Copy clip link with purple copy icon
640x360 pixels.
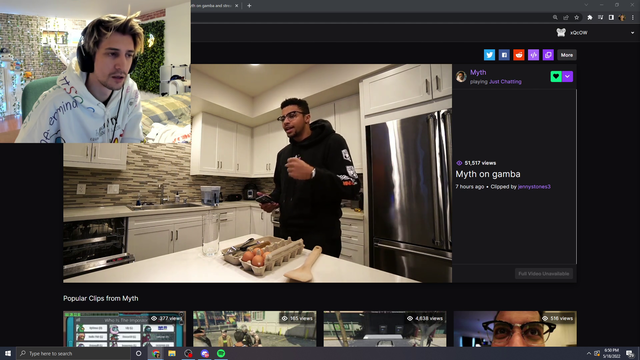(x=548, y=55)
